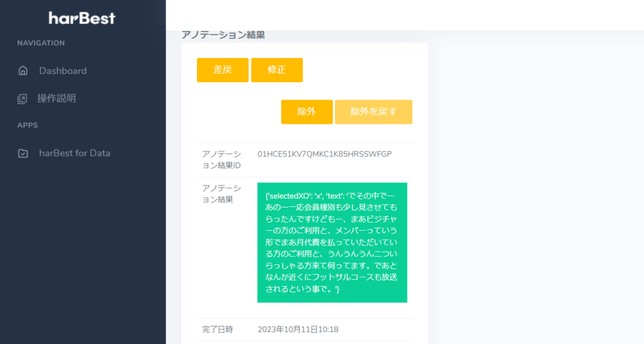Click the Dashboard home icon

click(x=23, y=71)
